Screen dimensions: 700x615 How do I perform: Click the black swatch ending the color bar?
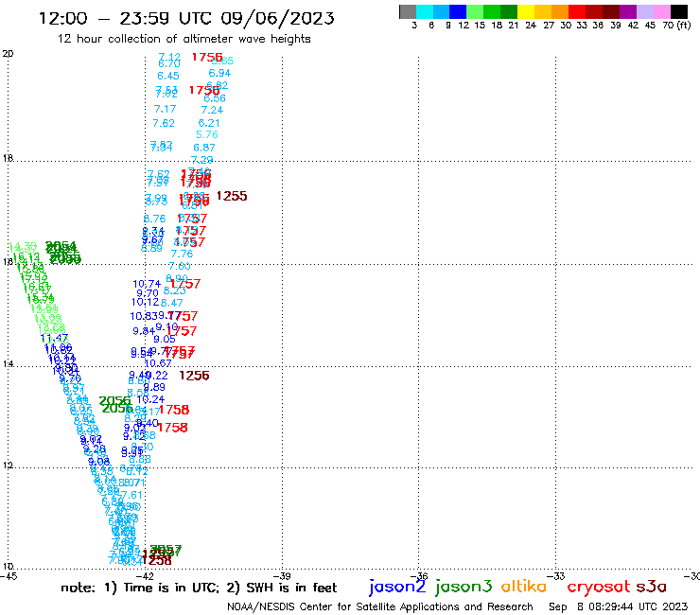coord(679,11)
